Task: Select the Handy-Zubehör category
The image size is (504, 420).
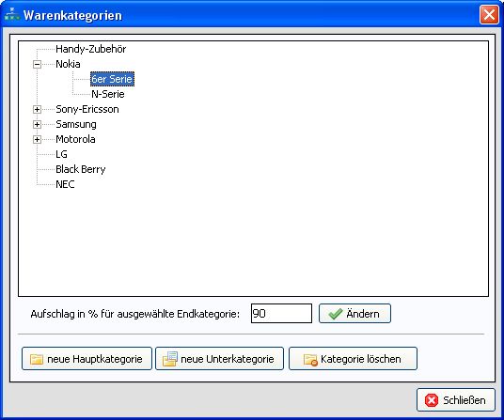Action: click(x=90, y=49)
